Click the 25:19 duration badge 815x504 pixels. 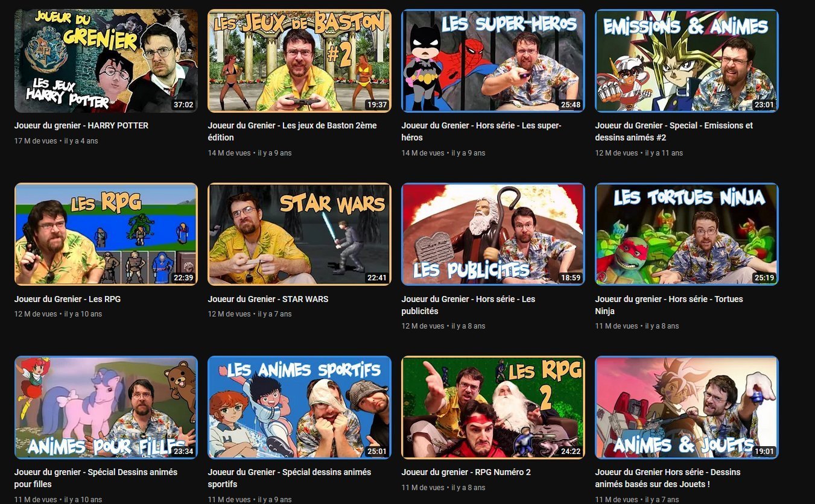click(764, 278)
